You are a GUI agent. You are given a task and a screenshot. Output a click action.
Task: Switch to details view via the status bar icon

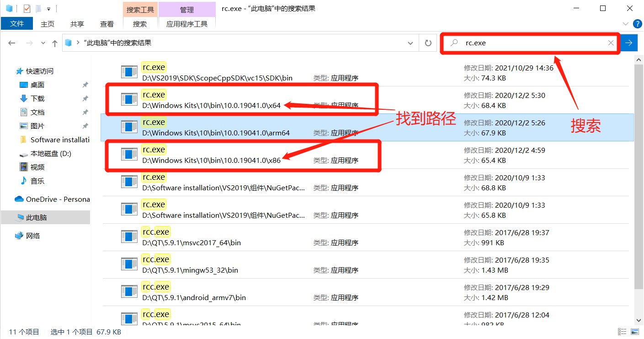622,331
